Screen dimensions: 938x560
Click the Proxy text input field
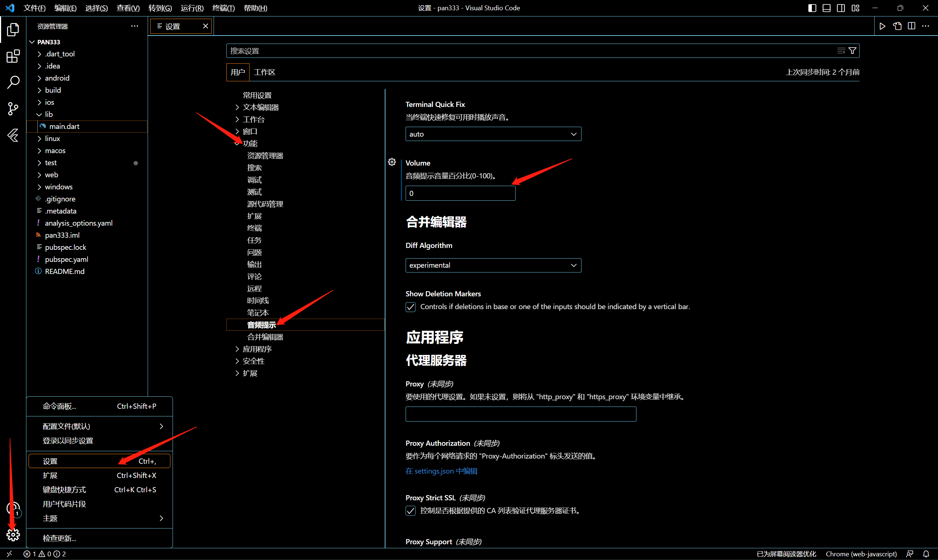coord(521,414)
